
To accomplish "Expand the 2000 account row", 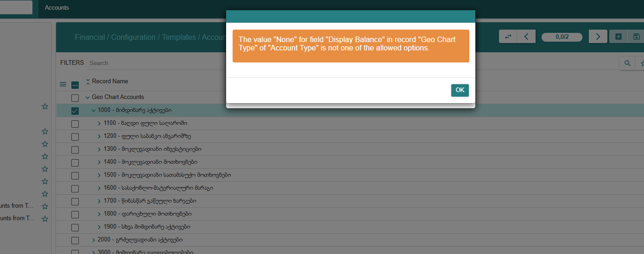I will pos(93,240).
